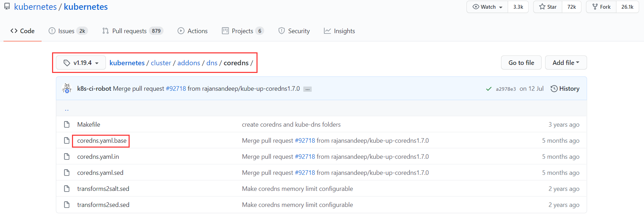Open the Projects tab

click(x=243, y=31)
